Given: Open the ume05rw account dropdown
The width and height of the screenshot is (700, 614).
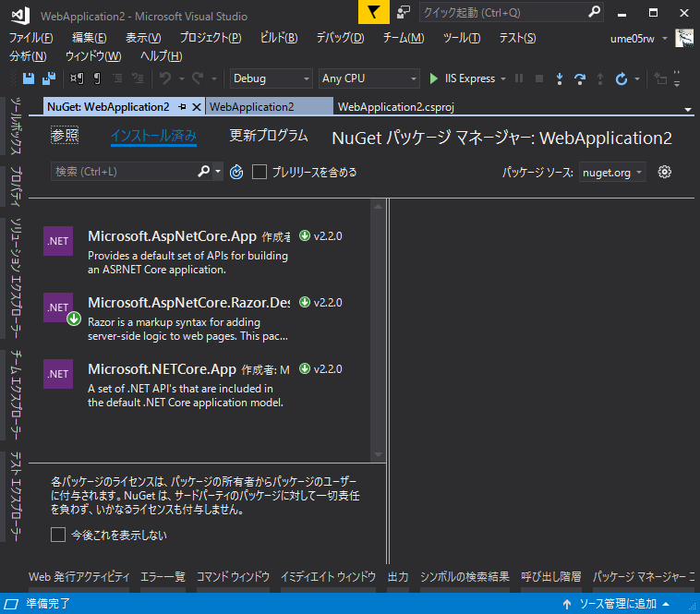Looking at the screenshot, I should 665,39.
